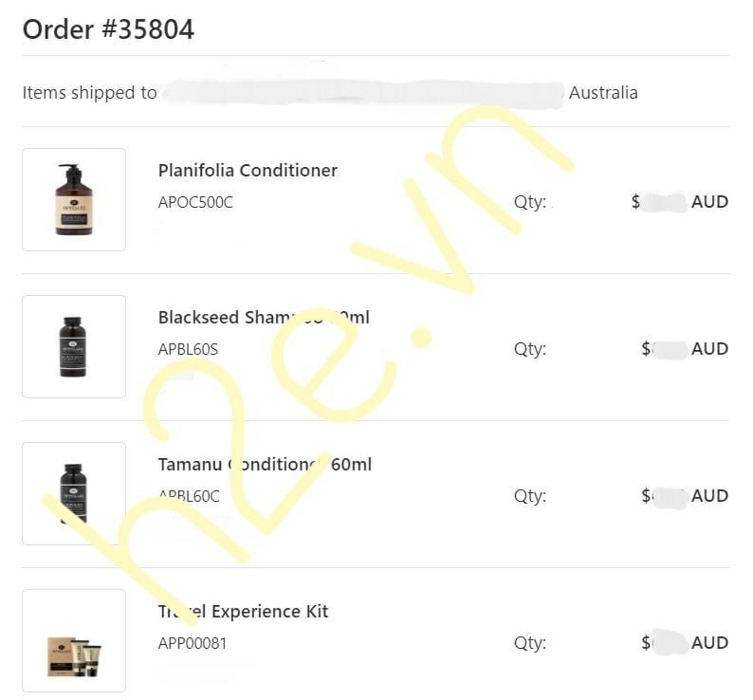753x700 pixels.
Task: View the Travel Experience Kit thumbnail
Action: [x=74, y=641]
